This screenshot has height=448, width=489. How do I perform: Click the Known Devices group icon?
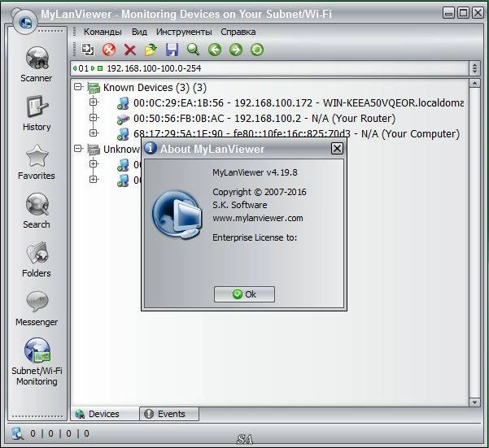94,88
